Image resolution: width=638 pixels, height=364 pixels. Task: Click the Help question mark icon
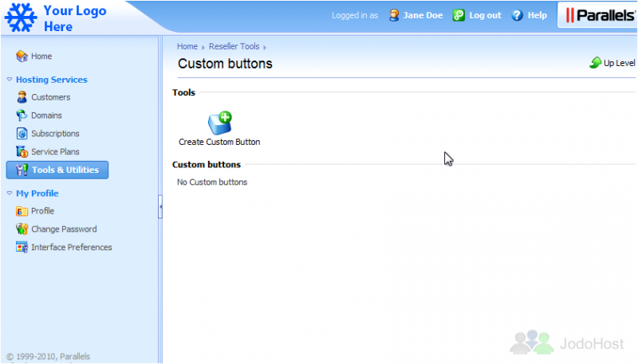pos(517,15)
